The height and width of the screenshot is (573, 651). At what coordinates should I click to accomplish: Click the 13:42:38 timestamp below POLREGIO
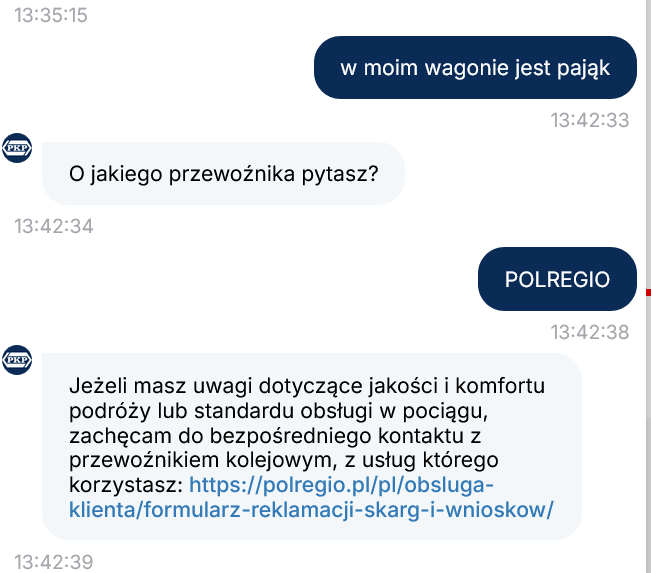590,332
